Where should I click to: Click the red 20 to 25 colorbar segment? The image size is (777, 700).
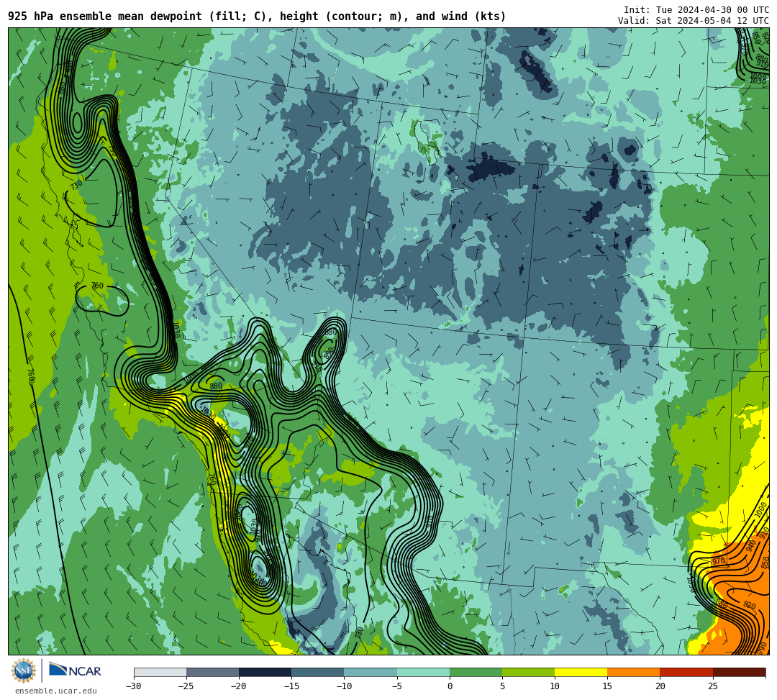(x=686, y=672)
